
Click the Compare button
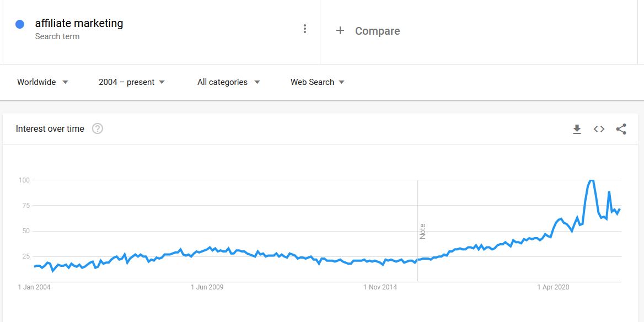point(378,31)
